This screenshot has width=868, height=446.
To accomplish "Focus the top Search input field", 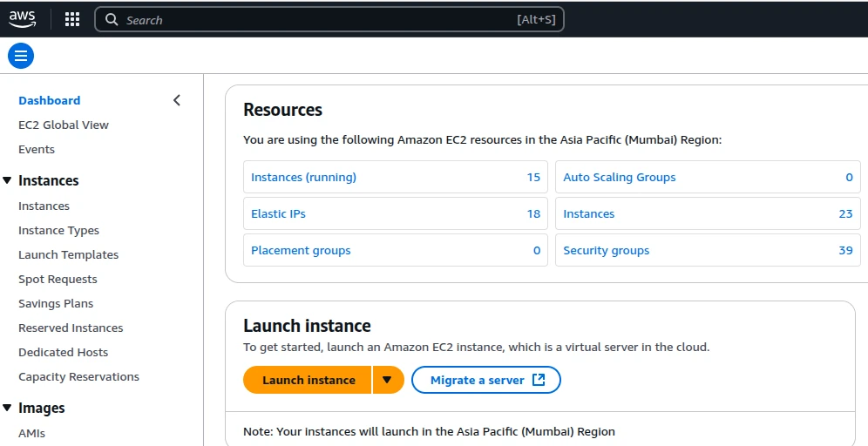I will (x=329, y=20).
